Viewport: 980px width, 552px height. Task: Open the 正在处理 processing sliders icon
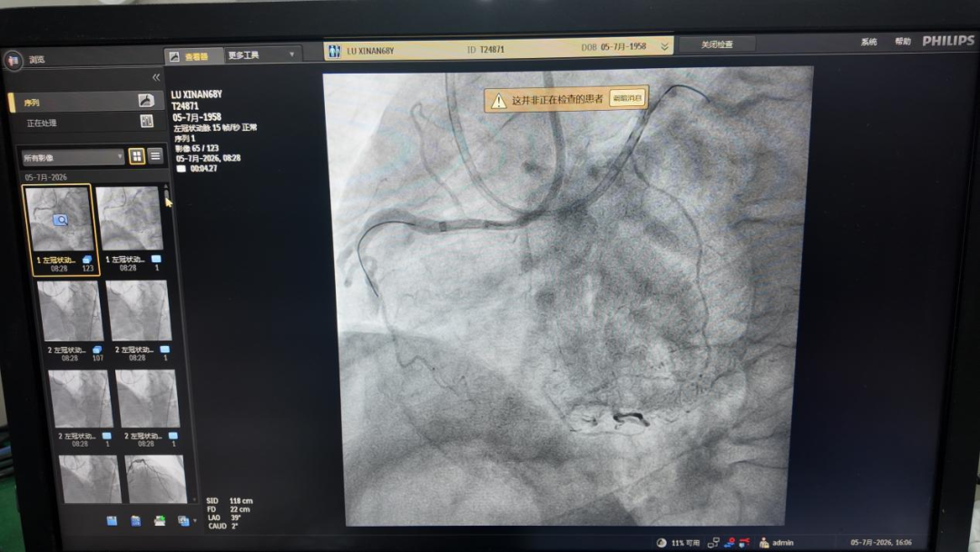click(x=147, y=122)
